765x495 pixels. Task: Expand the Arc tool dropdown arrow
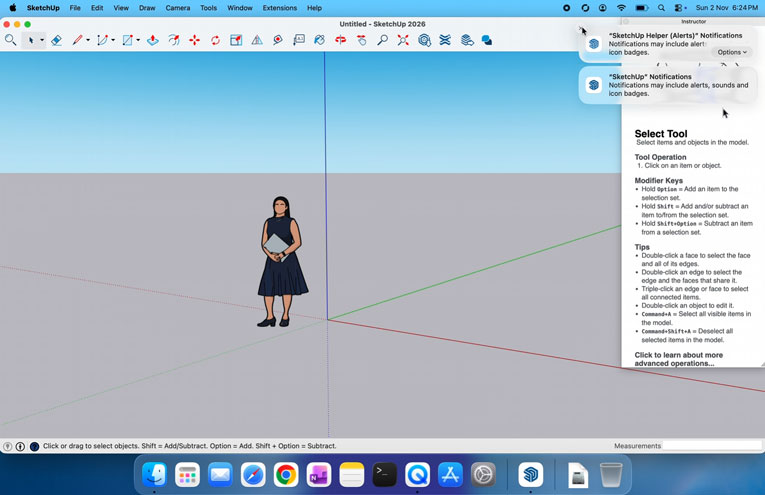coord(113,40)
